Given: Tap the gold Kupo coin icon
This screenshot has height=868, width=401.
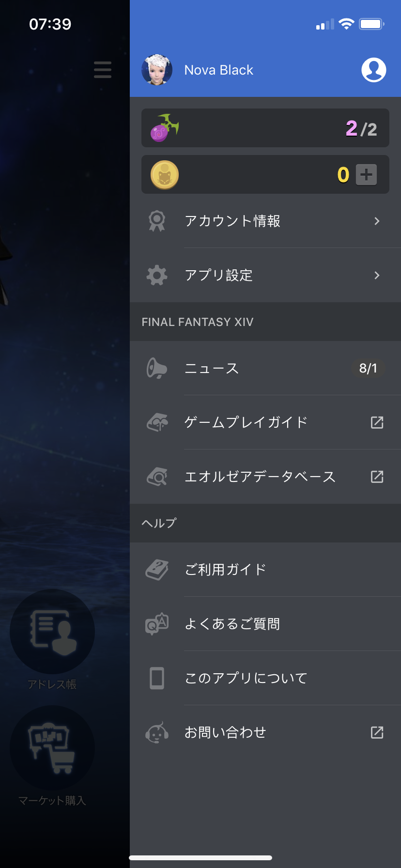Looking at the screenshot, I should 165,174.
